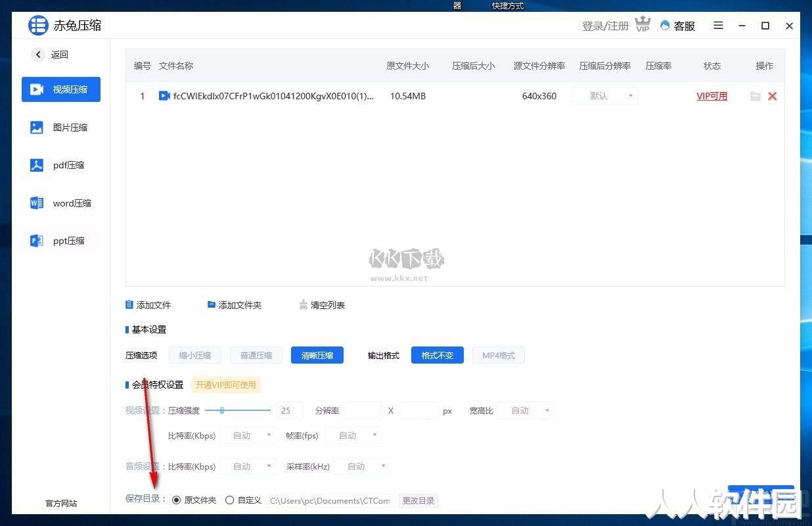
Task: Open the hamburger menu icon
Action: click(x=718, y=26)
